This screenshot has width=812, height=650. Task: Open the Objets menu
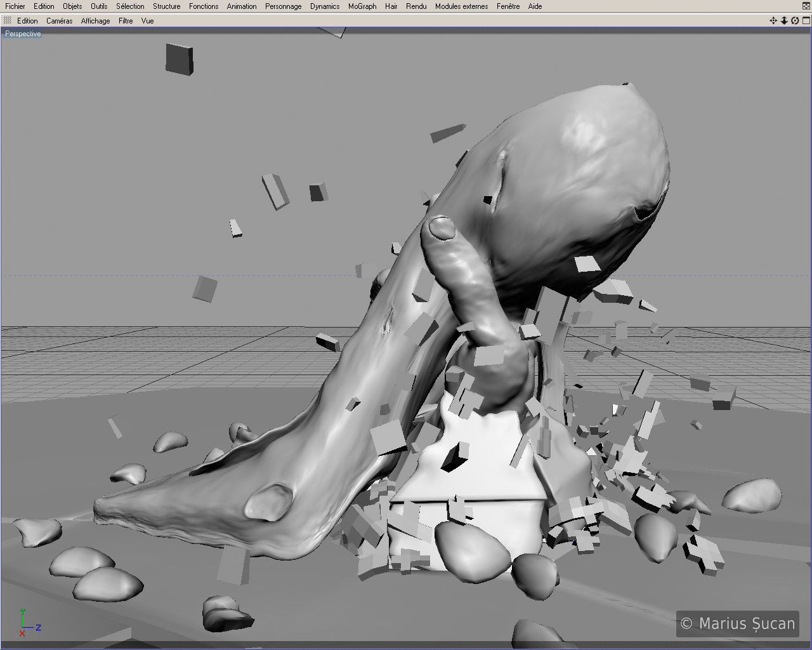(72, 6)
